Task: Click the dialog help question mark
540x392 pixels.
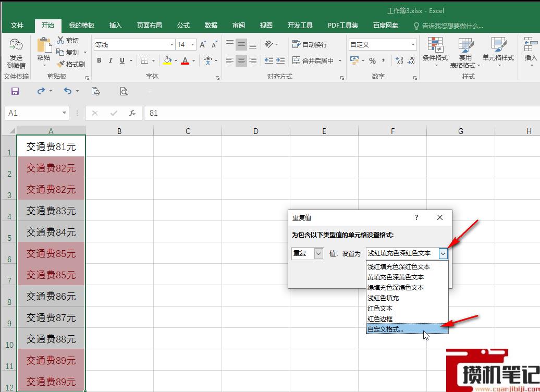Action: point(416,217)
